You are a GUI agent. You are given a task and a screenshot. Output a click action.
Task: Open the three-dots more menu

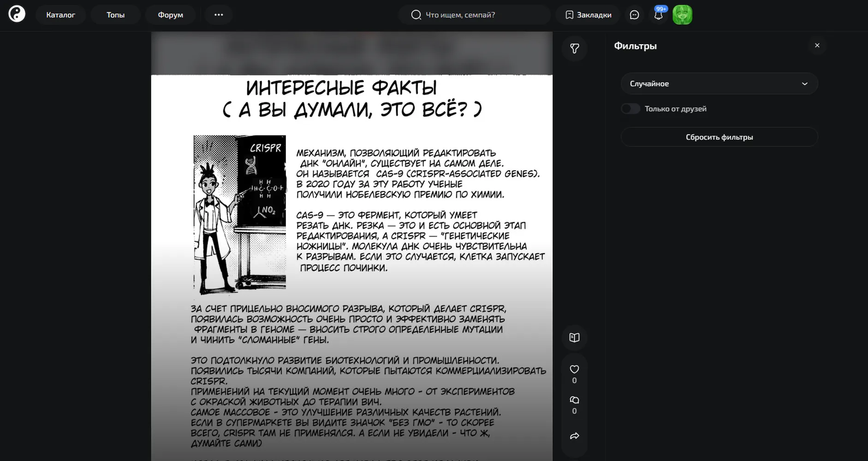click(x=219, y=15)
